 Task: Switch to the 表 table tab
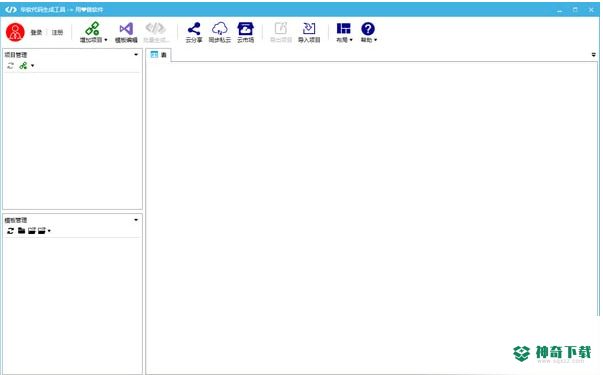tap(159, 55)
